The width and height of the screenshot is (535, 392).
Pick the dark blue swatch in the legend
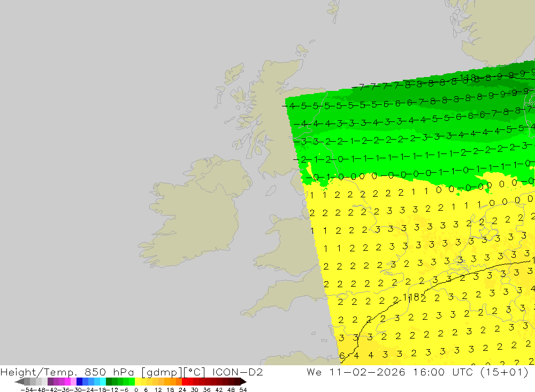click(x=79, y=382)
